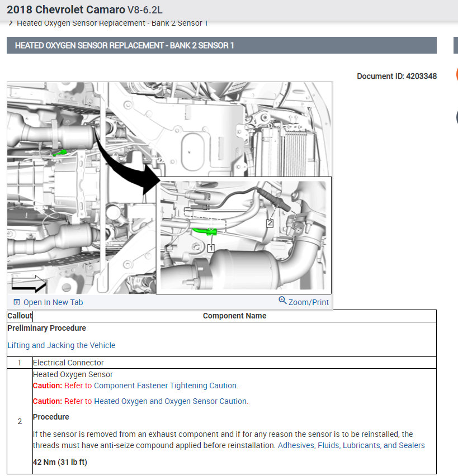Click the Preliminary Procedure heading
Screen dimensions: 458x476
(x=47, y=328)
